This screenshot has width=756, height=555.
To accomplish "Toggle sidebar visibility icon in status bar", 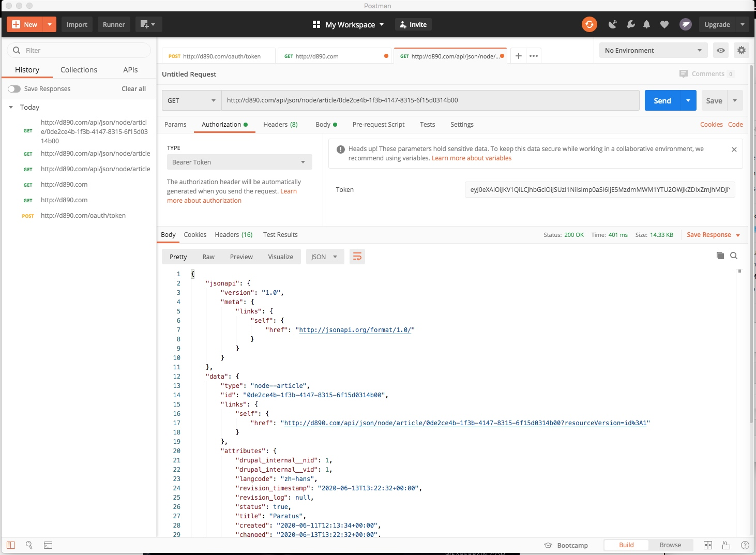I will [11, 545].
